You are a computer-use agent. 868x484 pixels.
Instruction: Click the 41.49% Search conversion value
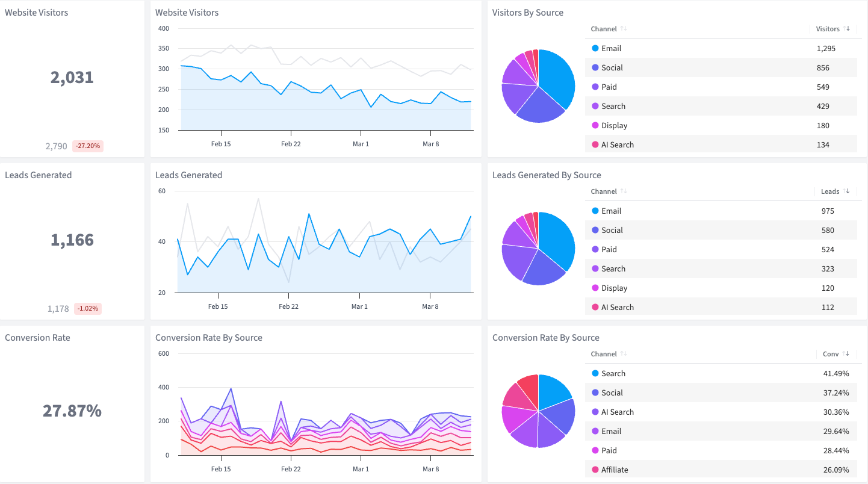[x=836, y=373]
